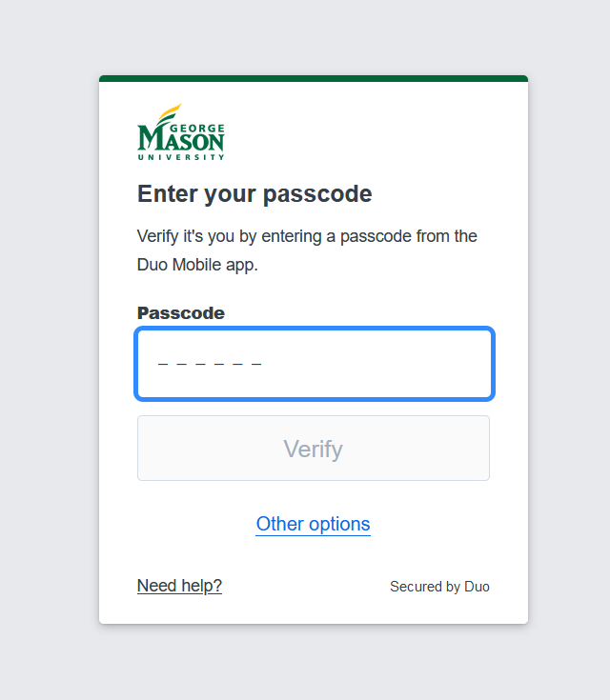Image resolution: width=610 pixels, height=700 pixels.
Task: Click the "Secured by Duo" footer text
Action: click(439, 587)
